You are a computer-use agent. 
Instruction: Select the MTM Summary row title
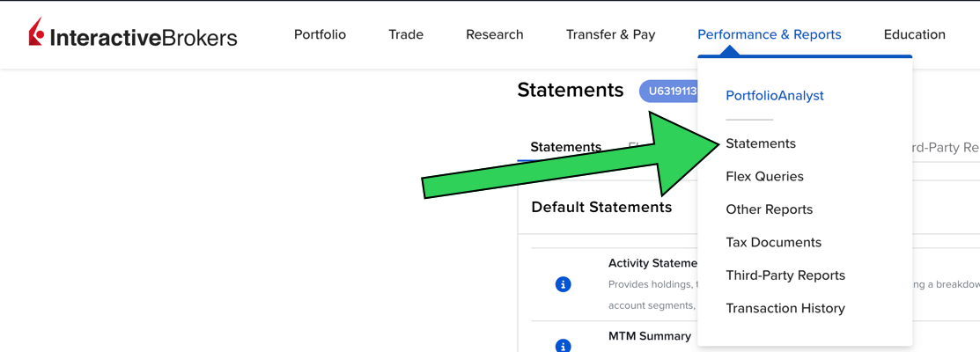(x=650, y=336)
